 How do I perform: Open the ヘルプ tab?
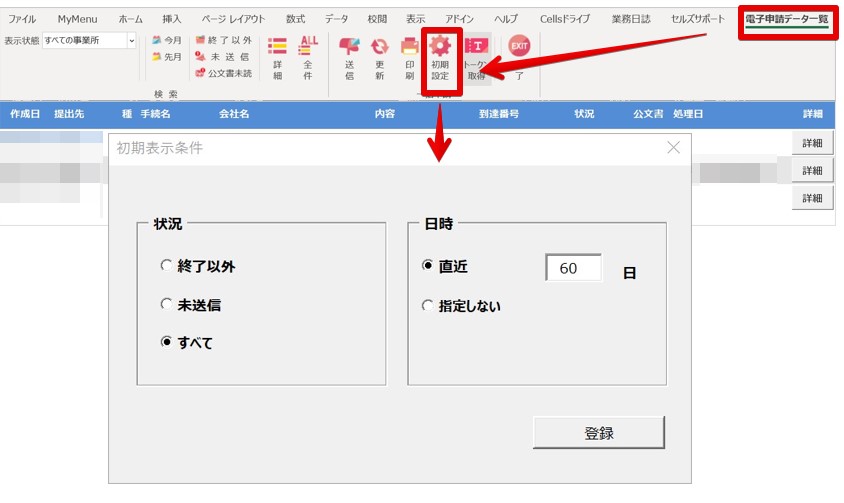tap(505, 19)
